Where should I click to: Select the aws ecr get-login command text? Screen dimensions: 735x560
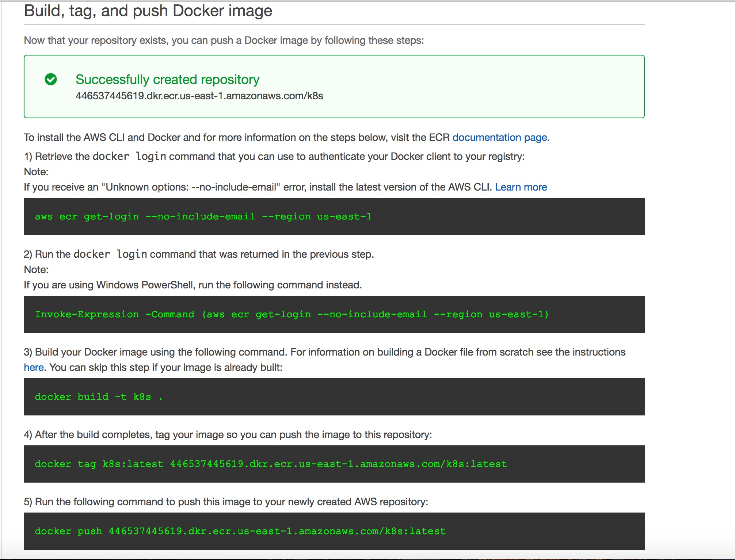(x=203, y=216)
